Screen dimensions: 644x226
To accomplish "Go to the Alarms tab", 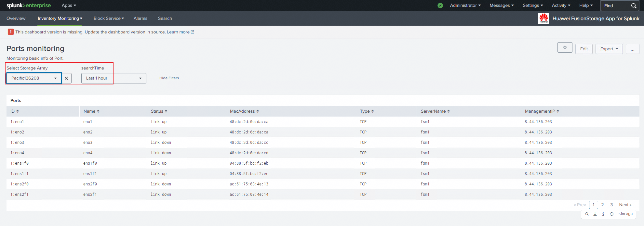I will click(141, 19).
